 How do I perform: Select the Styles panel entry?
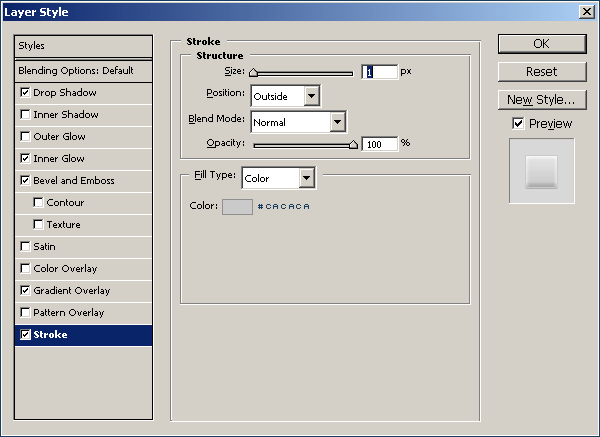pos(83,46)
